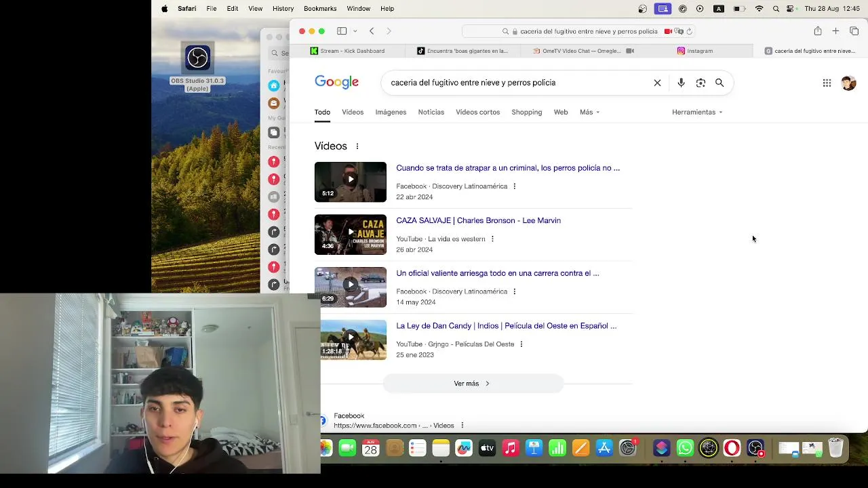Click the red camera recording indicator
The height and width of the screenshot is (488, 868).
668,31
